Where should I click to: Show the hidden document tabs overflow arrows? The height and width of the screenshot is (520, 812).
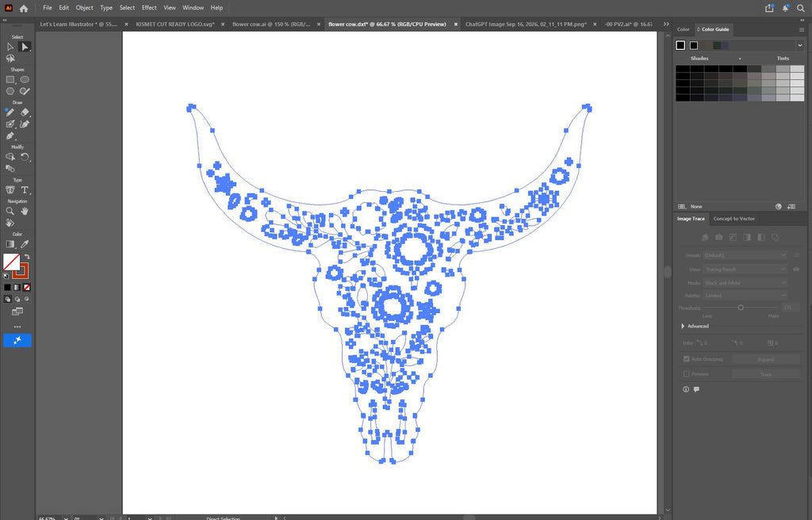666,25
